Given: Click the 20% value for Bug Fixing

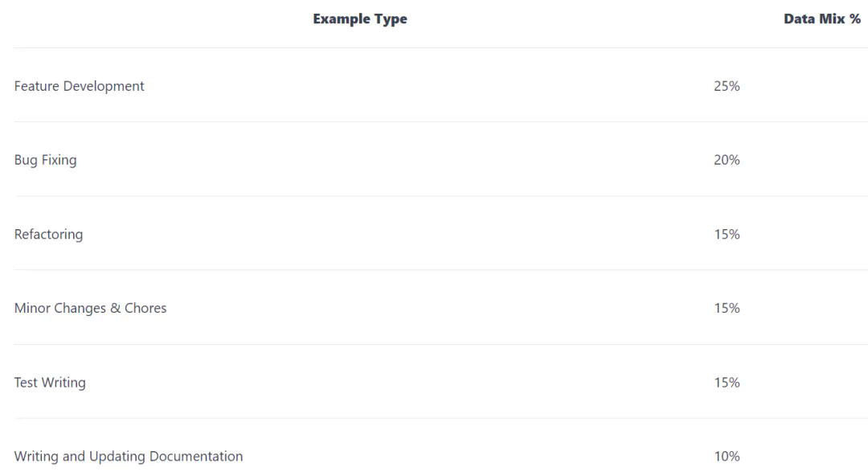Looking at the screenshot, I should pyautogui.click(x=727, y=160).
